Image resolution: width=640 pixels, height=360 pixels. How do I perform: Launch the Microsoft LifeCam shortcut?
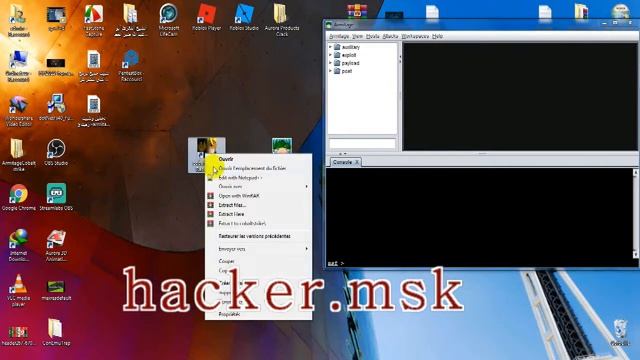pos(169,20)
